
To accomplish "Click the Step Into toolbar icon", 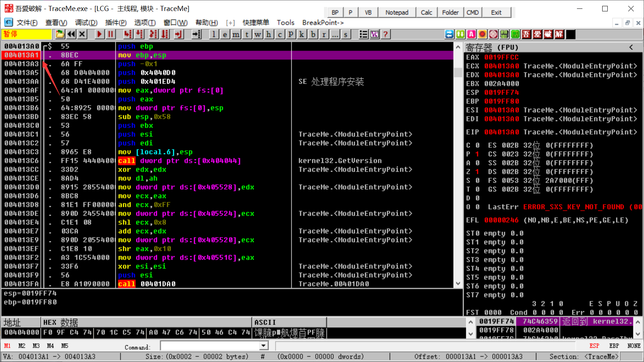I will 128,34.
